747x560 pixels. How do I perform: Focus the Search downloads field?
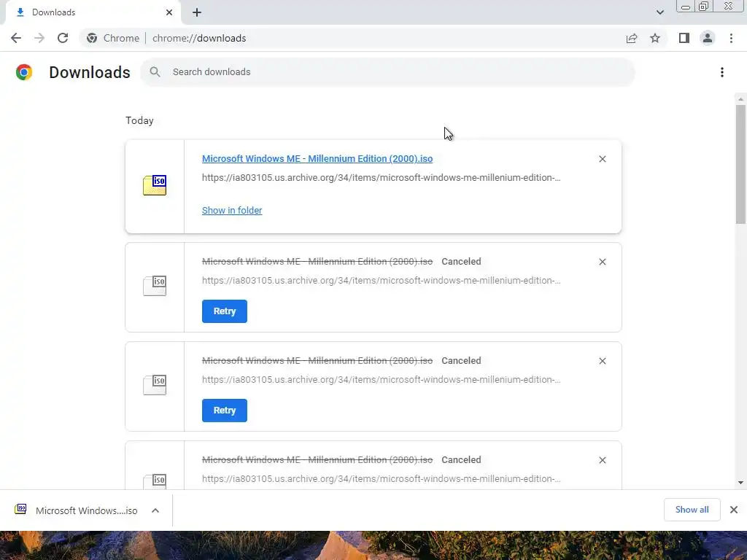click(388, 72)
